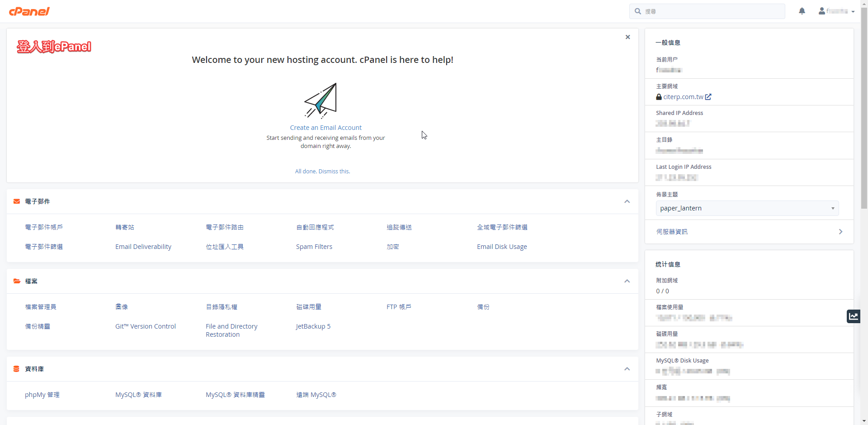868x425 pixels.
Task: Open JetBackup 5
Action: pyautogui.click(x=313, y=326)
